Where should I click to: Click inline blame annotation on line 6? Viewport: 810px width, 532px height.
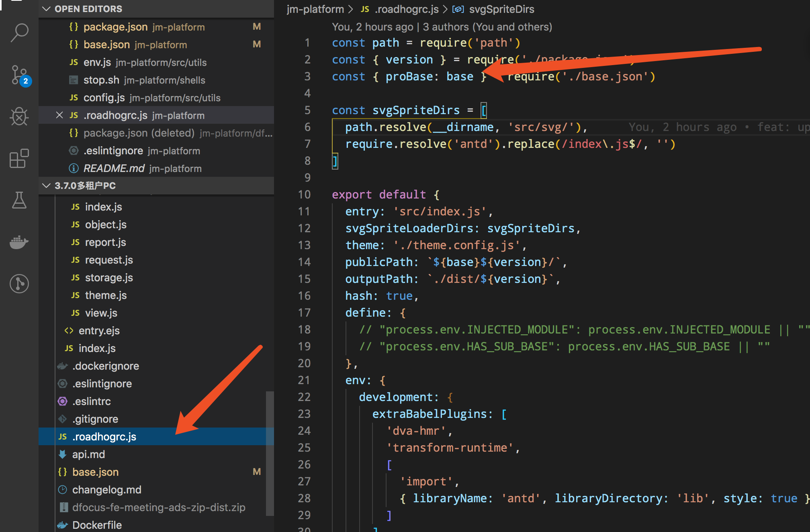[719, 127]
